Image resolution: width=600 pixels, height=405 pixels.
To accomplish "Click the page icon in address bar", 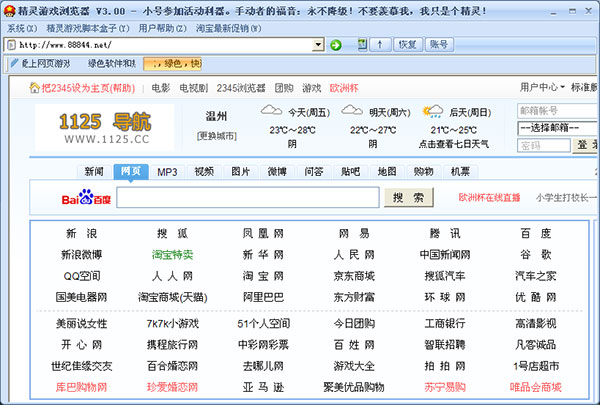I will coord(11,45).
